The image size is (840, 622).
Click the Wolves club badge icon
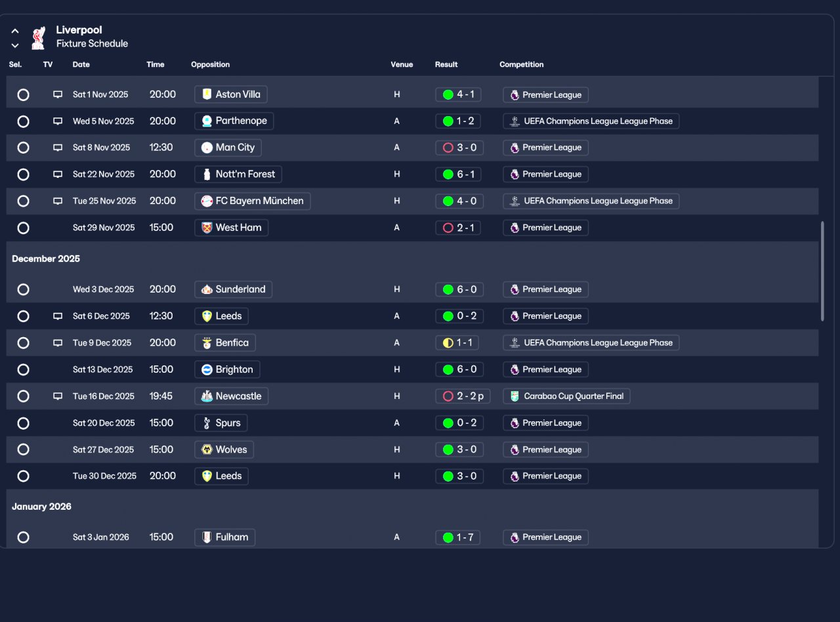(x=207, y=449)
